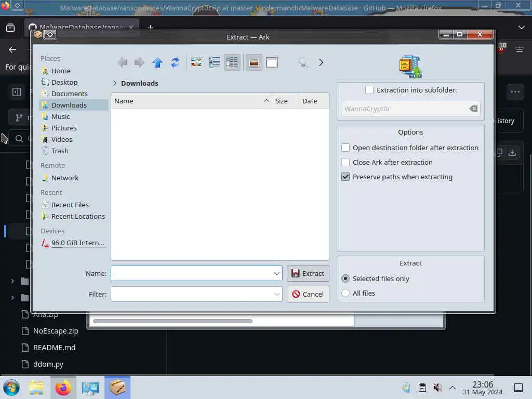Click the Extract button
Viewport: 532px width, 399px height.
308,273
